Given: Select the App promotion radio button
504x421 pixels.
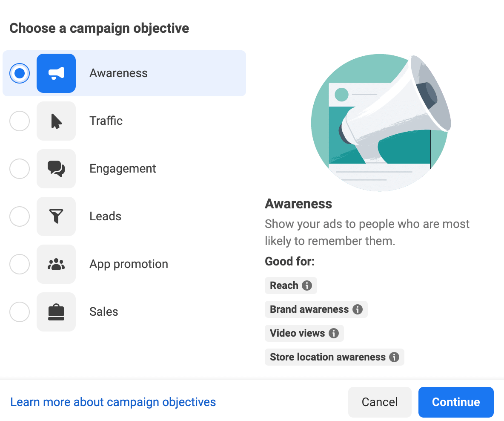Looking at the screenshot, I should (x=20, y=264).
